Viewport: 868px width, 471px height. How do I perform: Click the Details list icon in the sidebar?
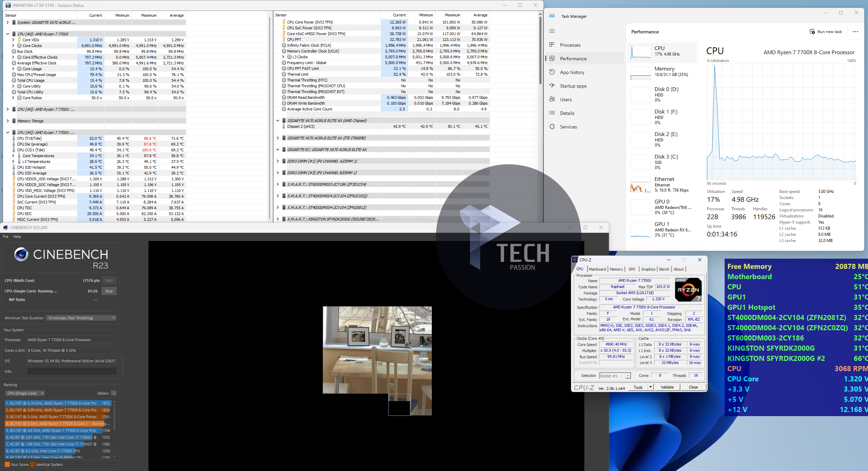pos(552,113)
